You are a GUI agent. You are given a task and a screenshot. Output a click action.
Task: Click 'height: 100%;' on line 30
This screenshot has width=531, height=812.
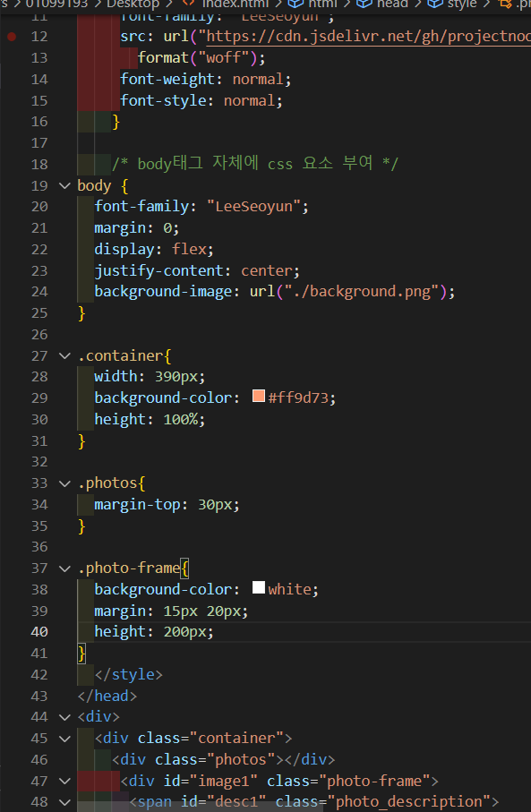click(150, 420)
